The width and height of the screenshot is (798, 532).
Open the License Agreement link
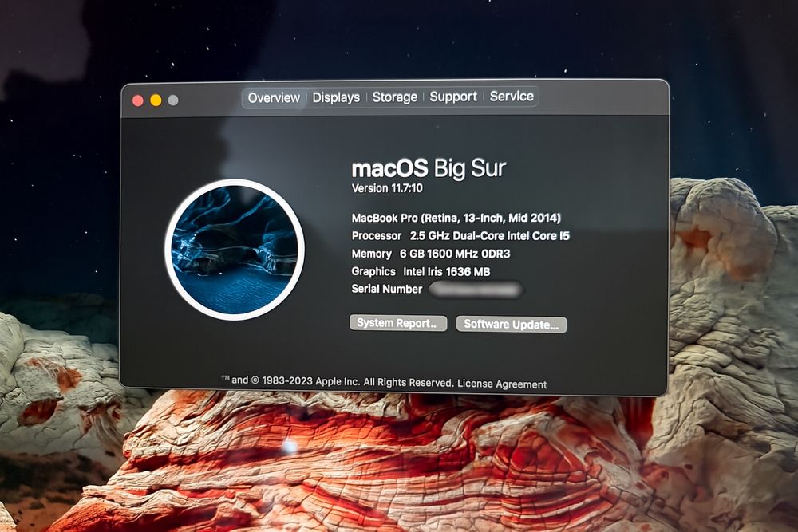[x=502, y=384]
